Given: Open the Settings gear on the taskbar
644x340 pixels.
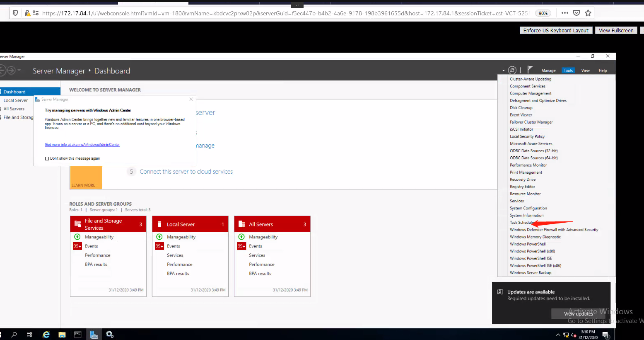Looking at the screenshot, I should click(x=110, y=334).
